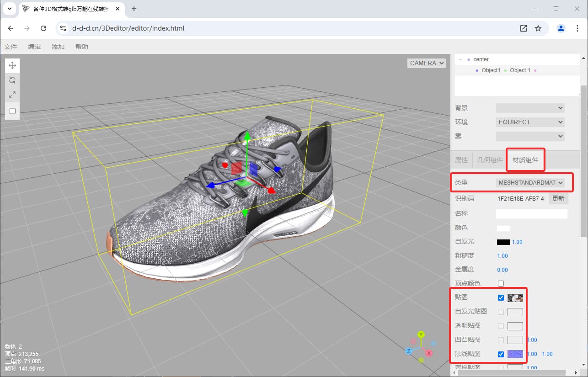Click the Z axis on the view gizmo
This screenshot has width=588, height=377.
click(409, 351)
